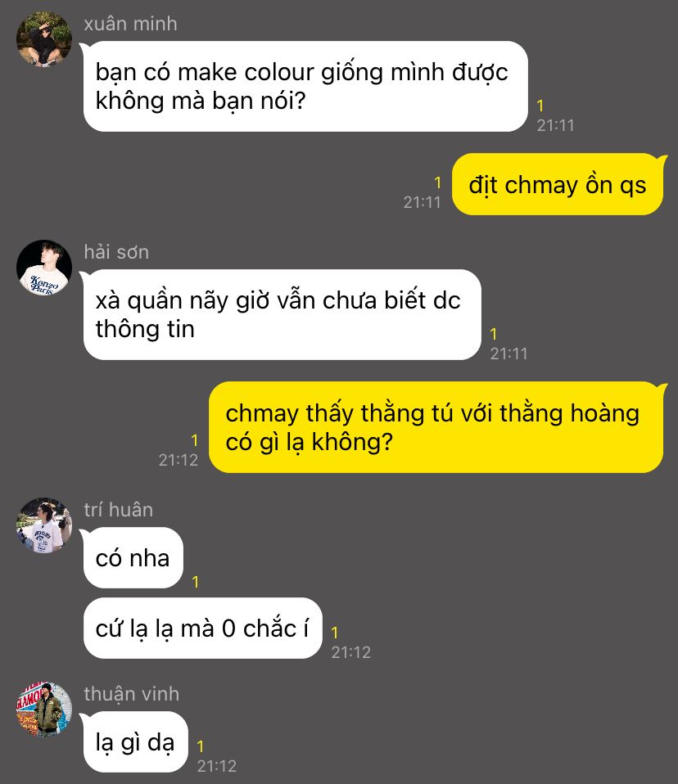Tap yellow bubble 'địt chmay ồn qs'
Screen dimensions: 678x784
tap(558, 184)
